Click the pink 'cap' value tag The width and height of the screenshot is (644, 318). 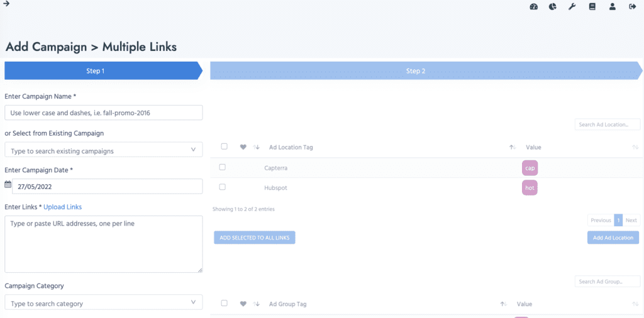point(530,168)
